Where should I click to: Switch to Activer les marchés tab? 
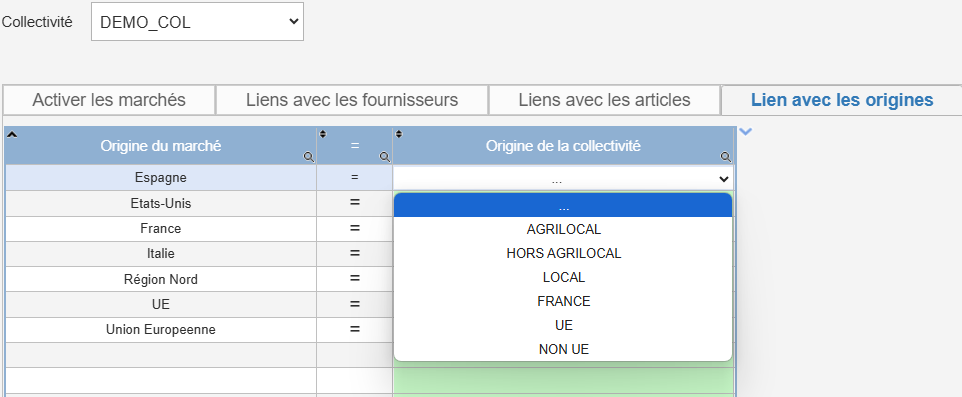(109, 100)
